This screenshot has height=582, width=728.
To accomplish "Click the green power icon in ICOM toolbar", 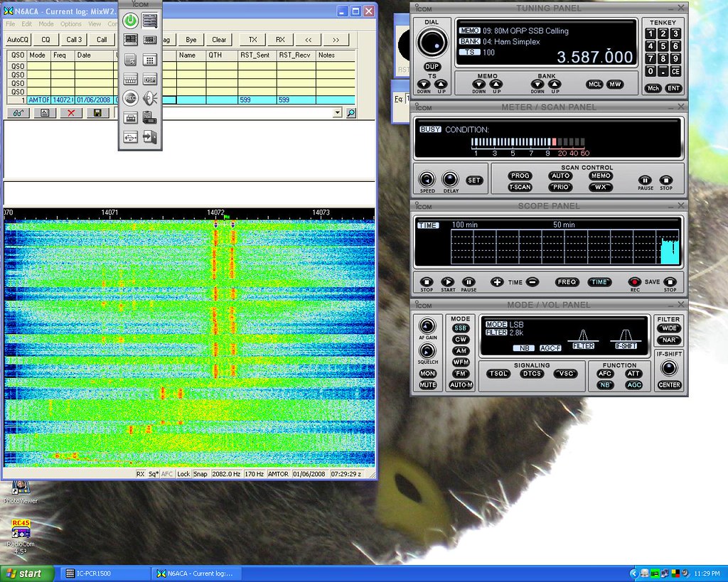I will pyautogui.click(x=131, y=21).
